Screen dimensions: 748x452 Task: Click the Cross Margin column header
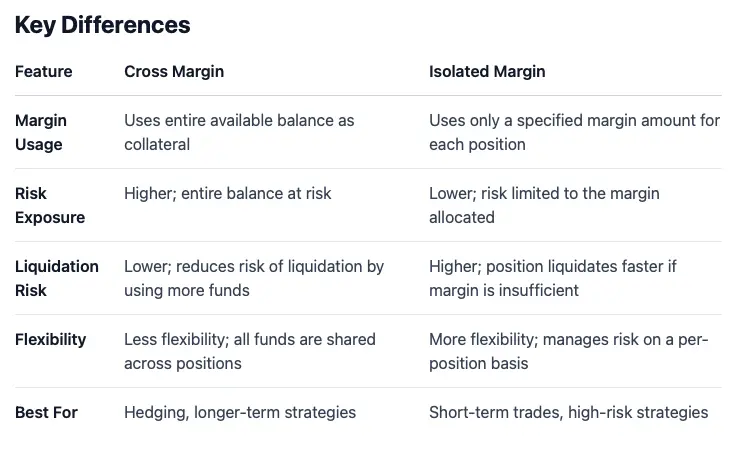174,72
